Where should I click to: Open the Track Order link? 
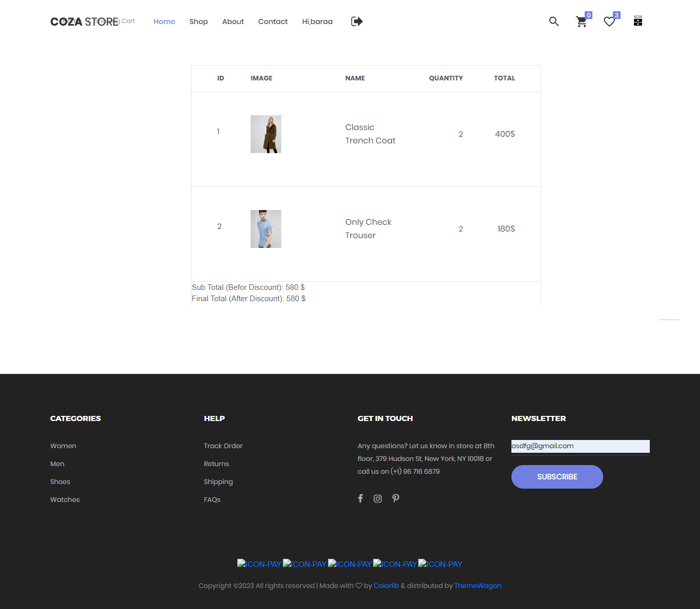(x=223, y=446)
